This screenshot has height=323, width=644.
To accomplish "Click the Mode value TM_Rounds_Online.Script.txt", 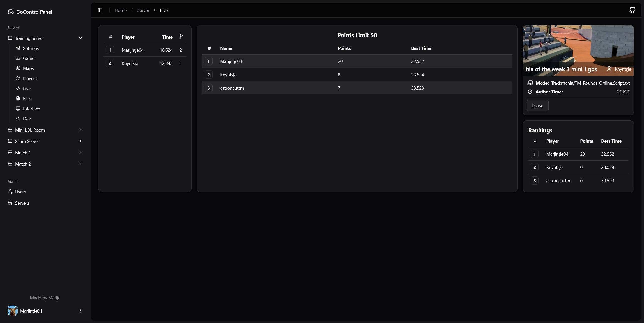I will (x=590, y=83).
